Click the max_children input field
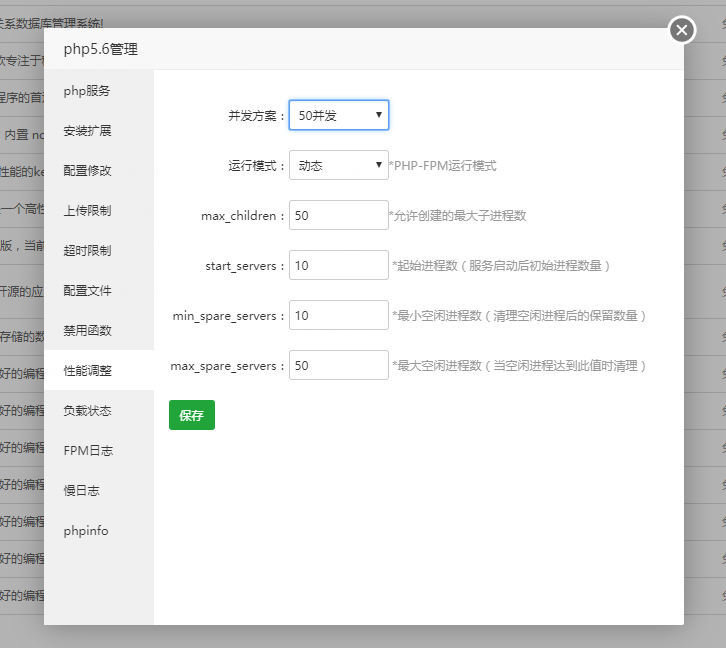 pos(338,215)
